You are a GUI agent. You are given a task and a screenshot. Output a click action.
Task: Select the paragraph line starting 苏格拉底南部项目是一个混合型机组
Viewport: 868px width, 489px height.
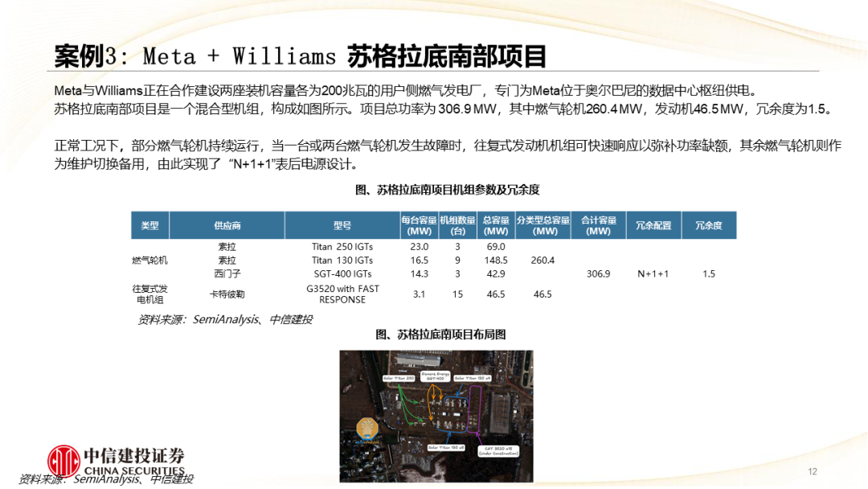444,109
